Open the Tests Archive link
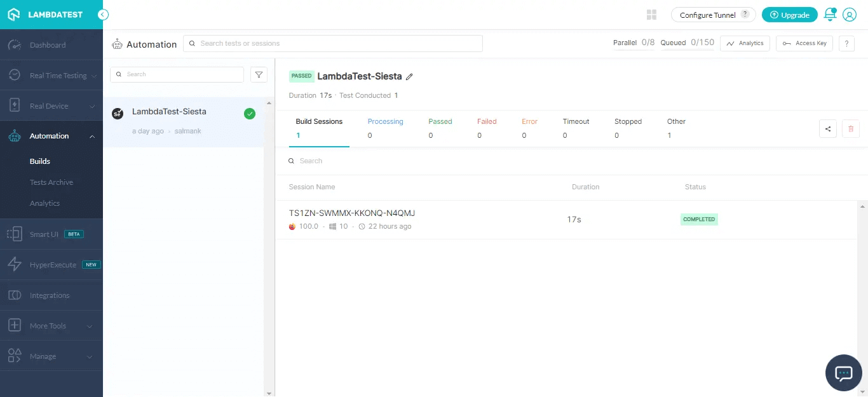868x397 pixels. (x=51, y=182)
